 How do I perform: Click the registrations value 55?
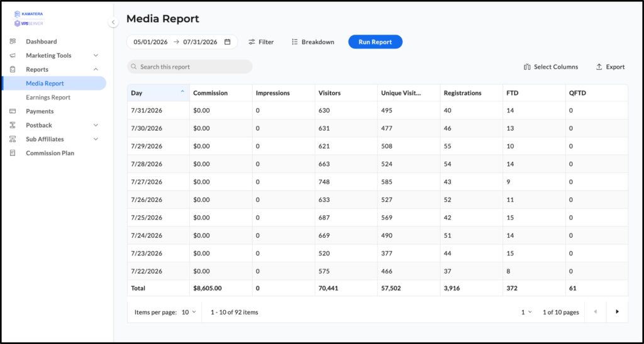pos(448,146)
